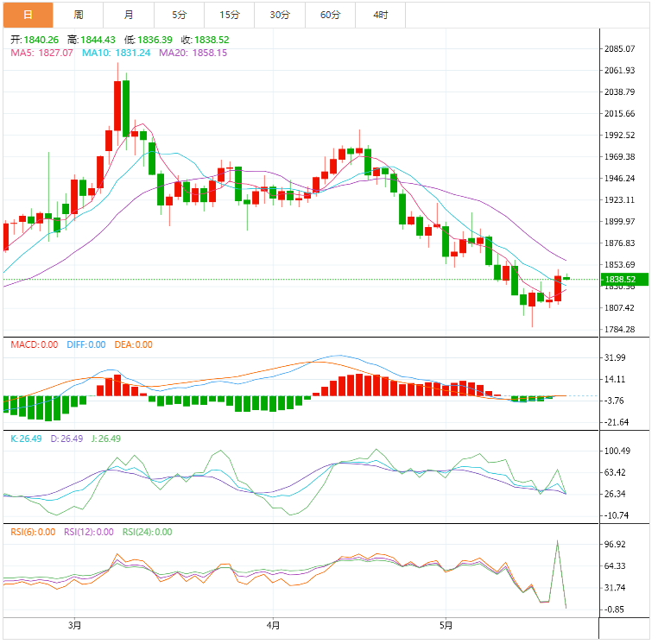Click the -3.76 MACD axis label
This screenshot has width=658, height=644.
(x=615, y=401)
